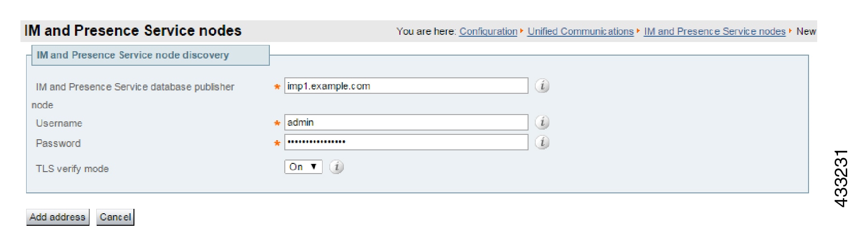Click the Username field label
Viewport: 868px width, 248px height.
tap(59, 123)
